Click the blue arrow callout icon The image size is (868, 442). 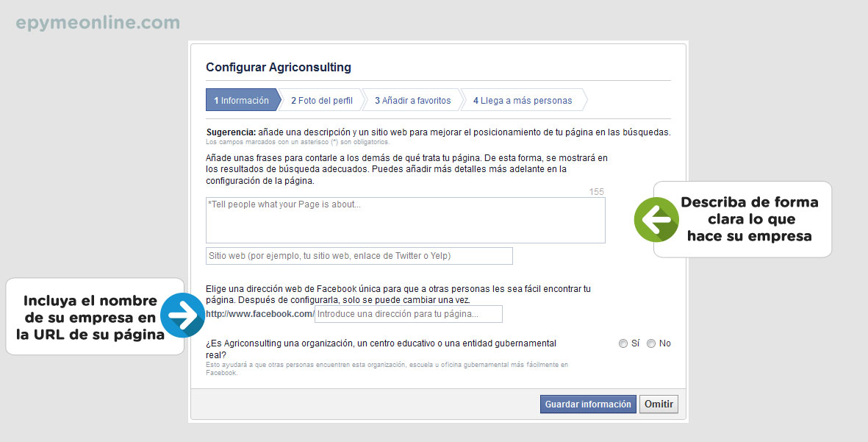click(x=182, y=315)
